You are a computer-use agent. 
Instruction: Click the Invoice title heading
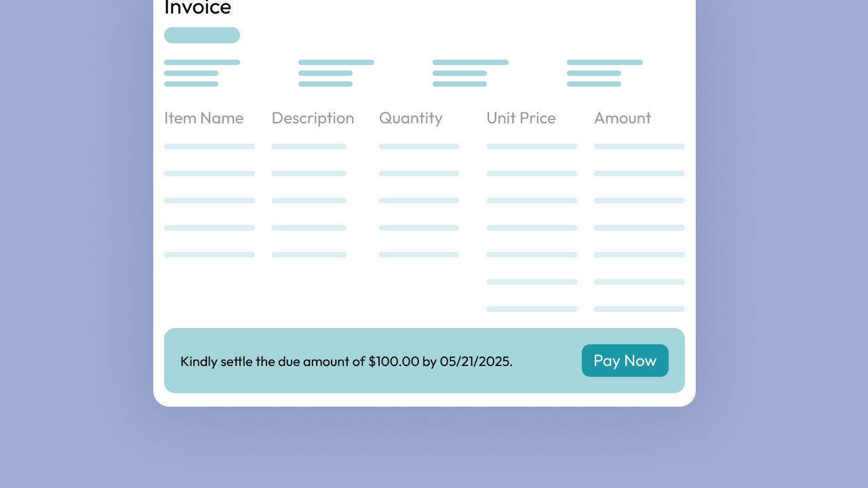coord(198,8)
